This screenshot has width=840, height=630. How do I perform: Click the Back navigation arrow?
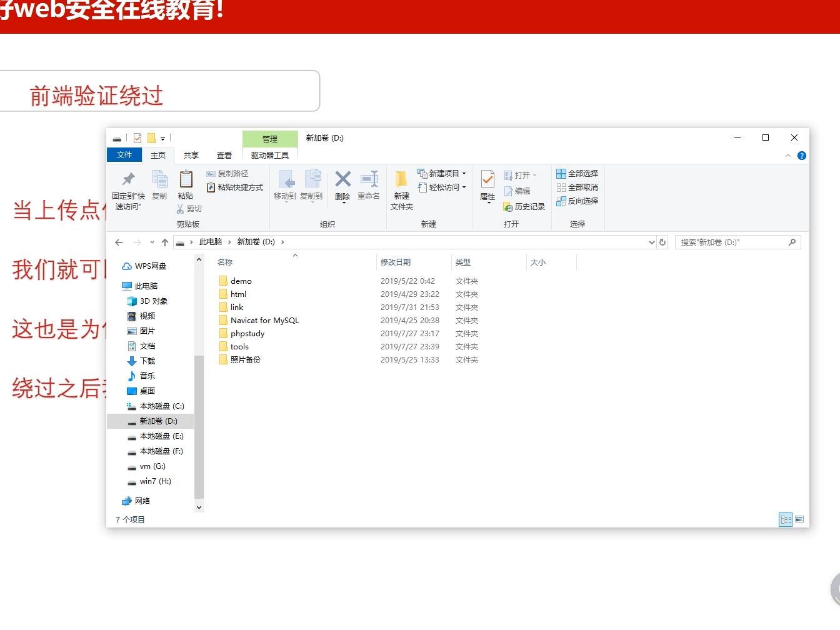coord(119,242)
